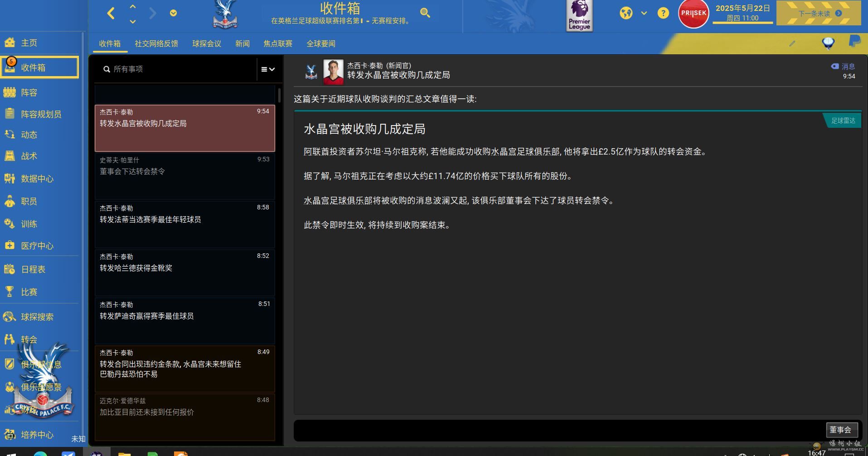Click 杰西卡·泰勒 portrait thumbnail
This screenshot has height=456, width=868.
coord(333,72)
